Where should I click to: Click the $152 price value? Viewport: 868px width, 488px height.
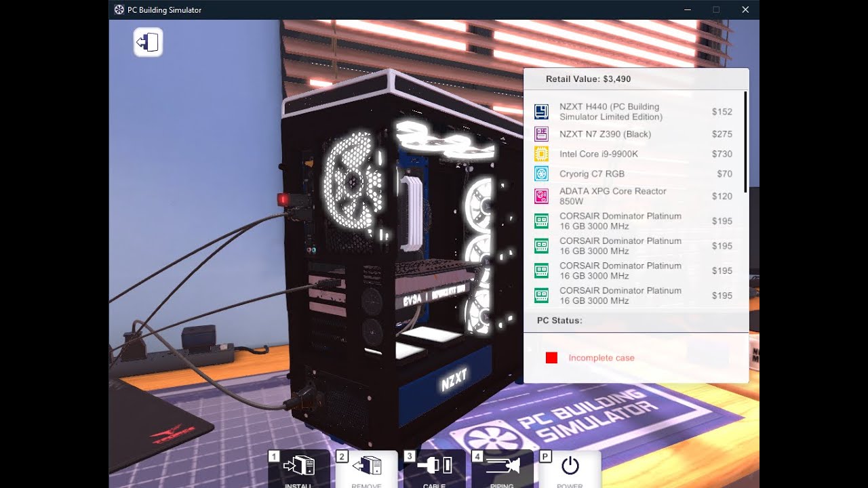pos(722,112)
